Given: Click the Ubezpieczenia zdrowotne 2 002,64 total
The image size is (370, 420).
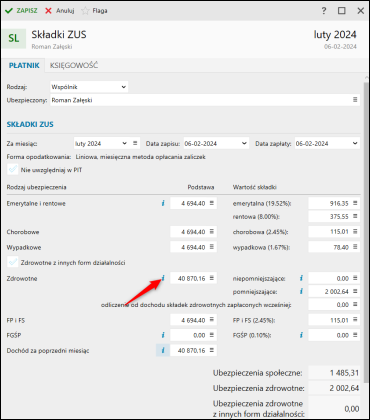Looking at the screenshot, I should coord(335,388).
